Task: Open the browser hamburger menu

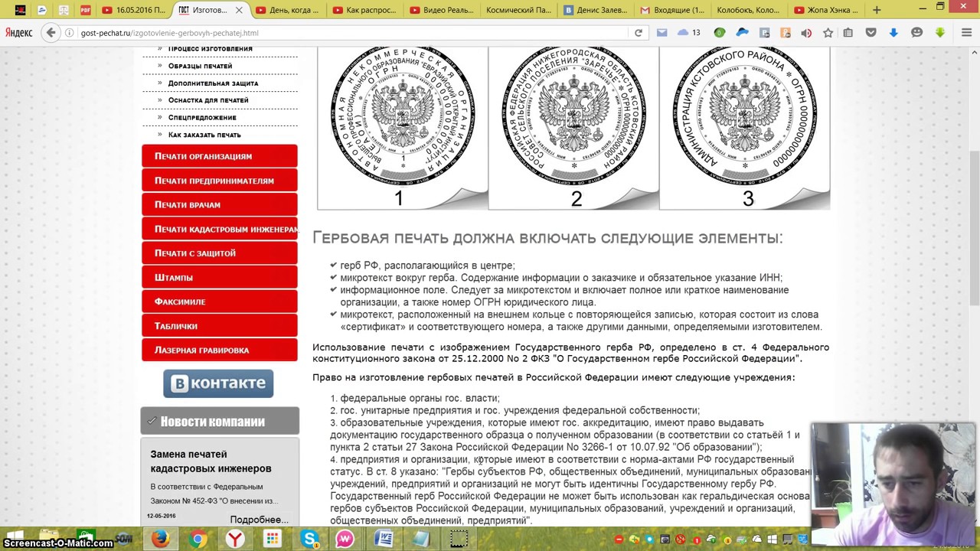Action: [967, 33]
